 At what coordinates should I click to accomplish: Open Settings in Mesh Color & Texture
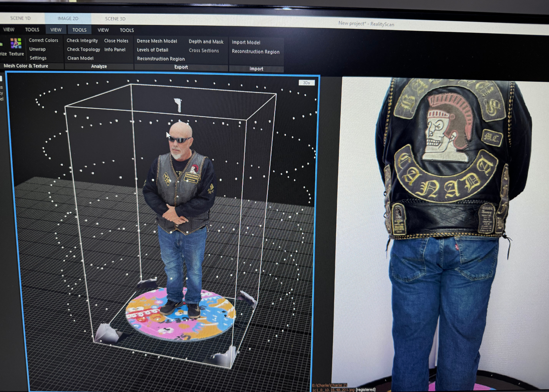(x=38, y=58)
